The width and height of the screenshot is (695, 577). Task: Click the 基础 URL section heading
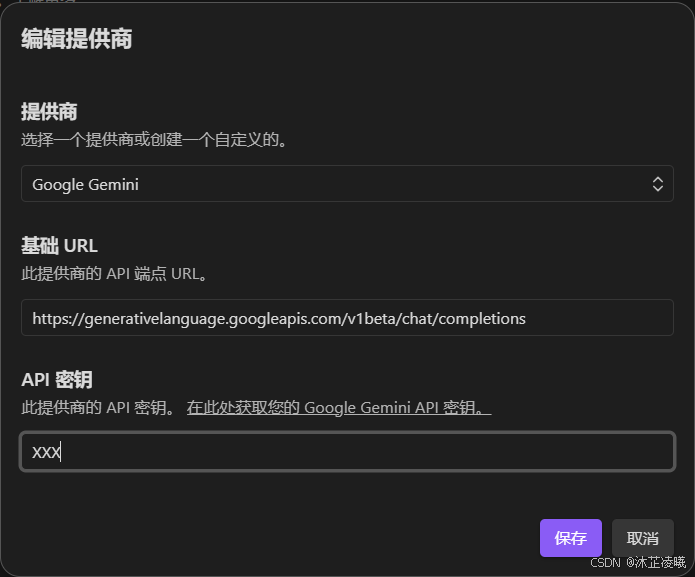click(x=59, y=246)
